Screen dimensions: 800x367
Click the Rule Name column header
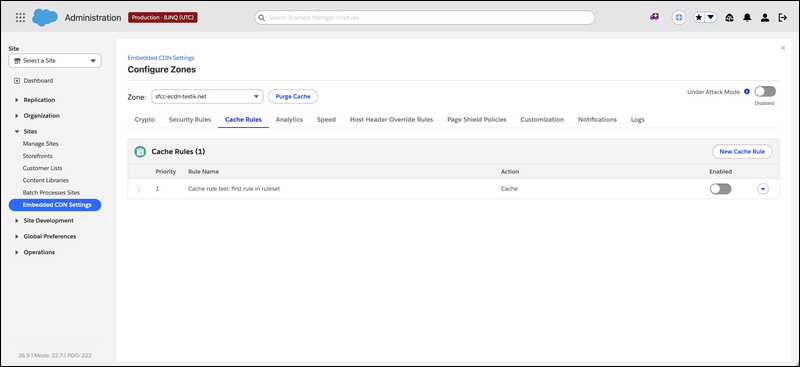204,172
